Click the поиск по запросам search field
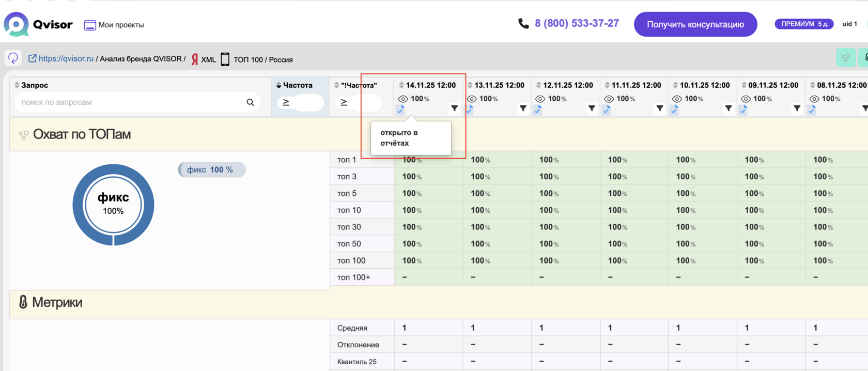 tap(129, 102)
